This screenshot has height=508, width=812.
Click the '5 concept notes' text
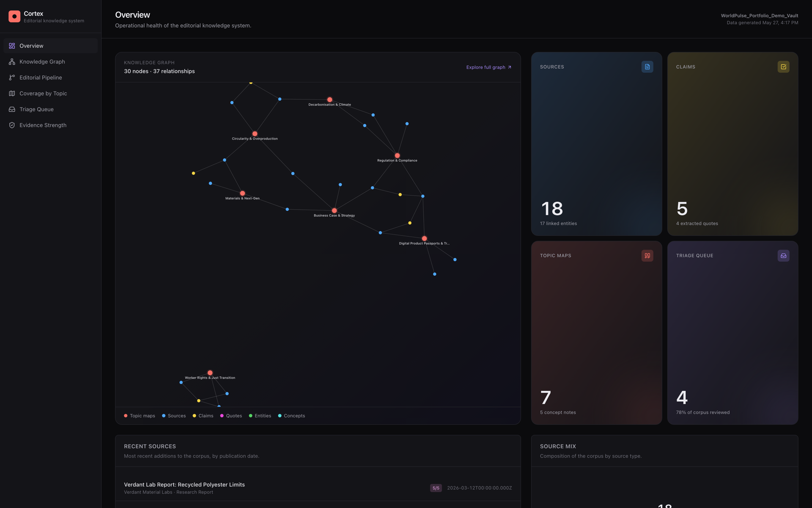(x=558, y=412)
